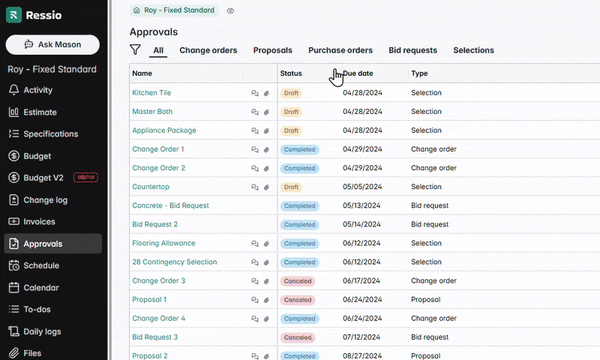The width and height of the screenshot is (600, 360).
Task: Toggle the eye icon beside project name
Action: (x=230, y=11)
